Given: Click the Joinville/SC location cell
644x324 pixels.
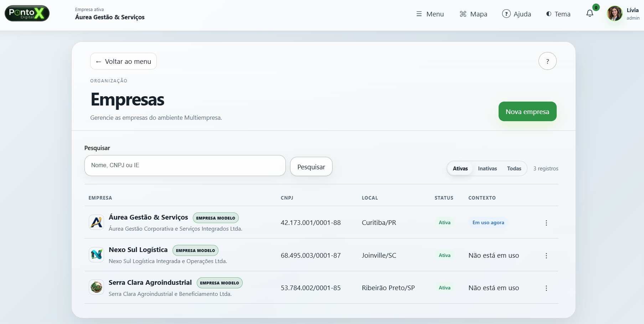Looking at the screenshot, I should (x=379, y=256).
